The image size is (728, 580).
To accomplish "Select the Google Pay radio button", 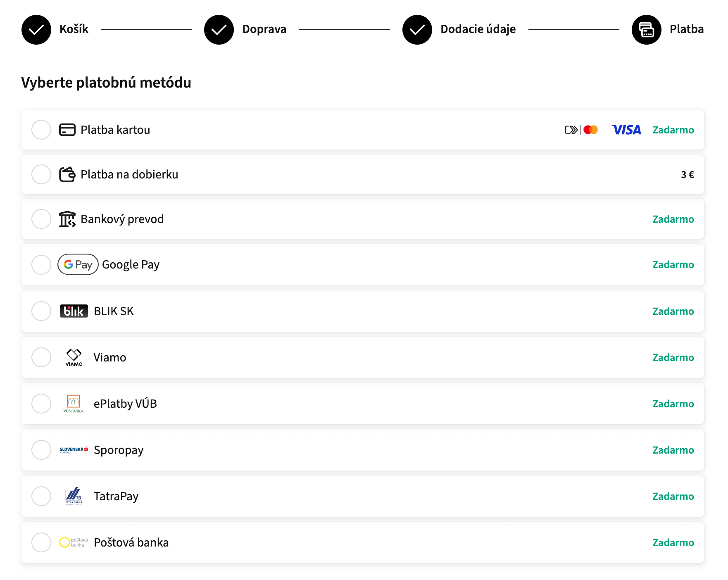I will (41, 264).
